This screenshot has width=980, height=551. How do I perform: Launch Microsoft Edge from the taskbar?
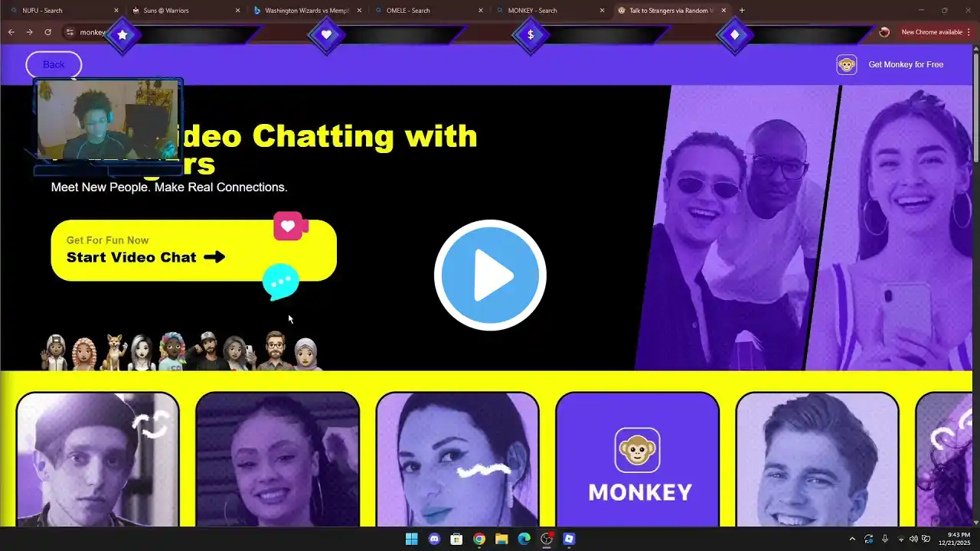pyautogui.click(x=524, y=539)
